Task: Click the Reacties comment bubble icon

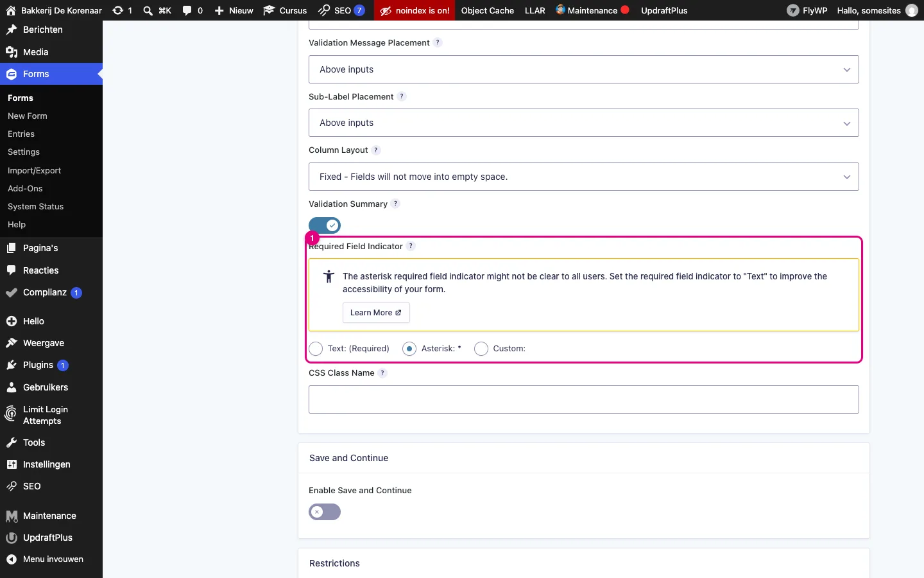Action: click(x=12, y=270)
